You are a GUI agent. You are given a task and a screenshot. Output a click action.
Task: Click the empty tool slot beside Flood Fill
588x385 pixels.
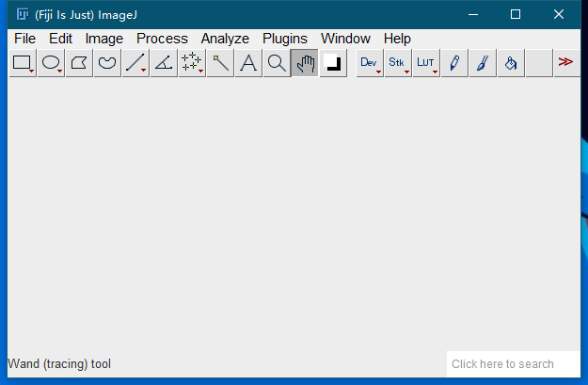[x=539, y=63]
